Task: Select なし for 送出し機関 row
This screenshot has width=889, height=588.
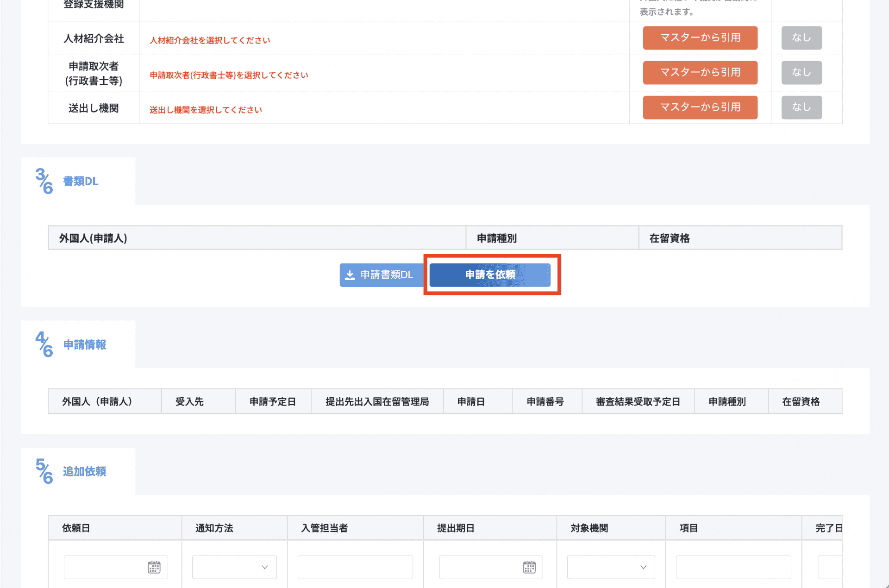Action: tap(801, 107)
